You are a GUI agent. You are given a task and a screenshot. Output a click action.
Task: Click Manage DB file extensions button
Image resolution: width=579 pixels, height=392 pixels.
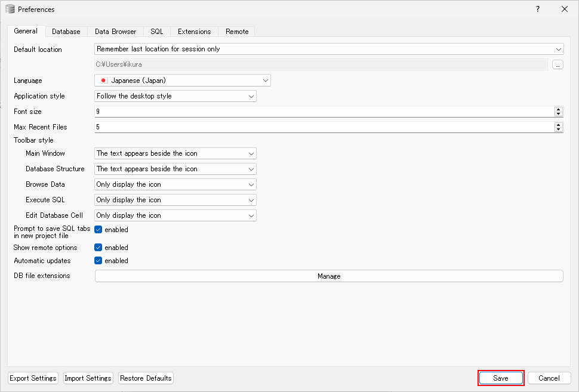[329, 276]
